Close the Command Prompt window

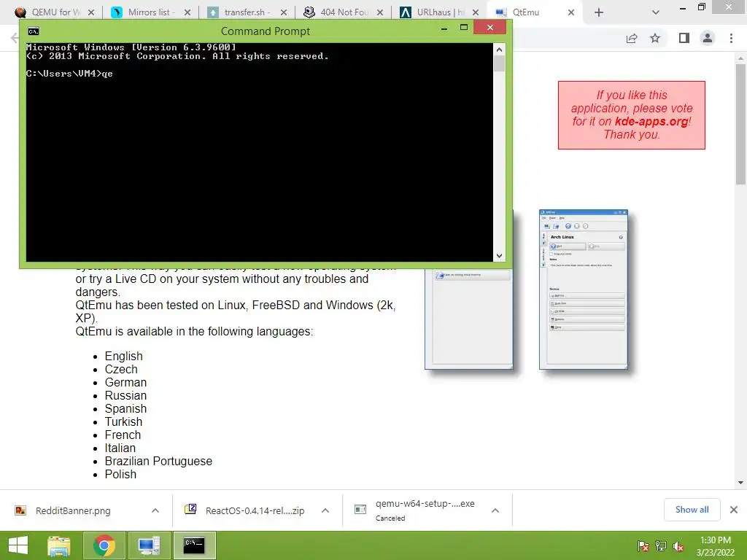(489, 28)
